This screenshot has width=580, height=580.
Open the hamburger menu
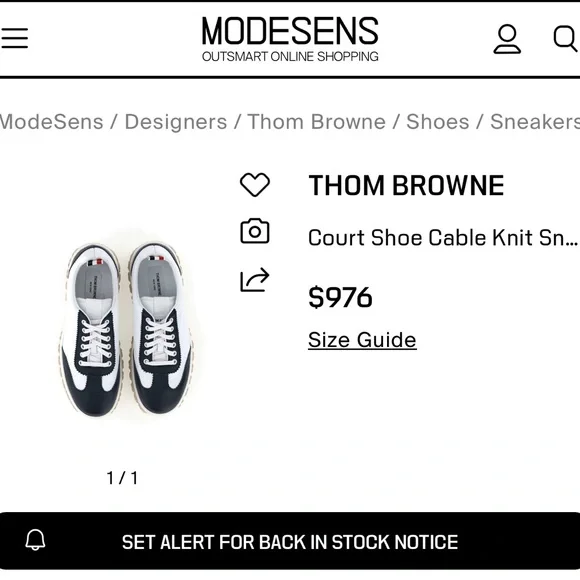[x=14, y=38]
